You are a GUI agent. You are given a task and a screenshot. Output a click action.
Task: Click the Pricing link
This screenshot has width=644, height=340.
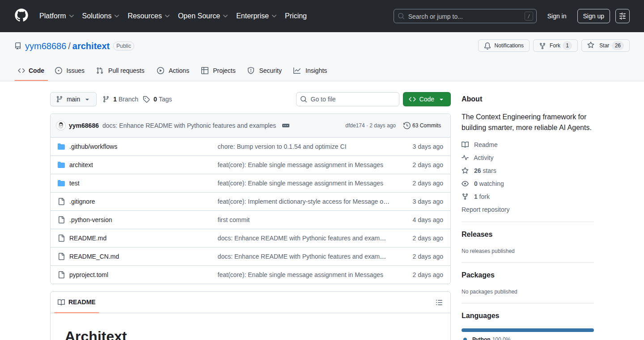pos(296,16)
